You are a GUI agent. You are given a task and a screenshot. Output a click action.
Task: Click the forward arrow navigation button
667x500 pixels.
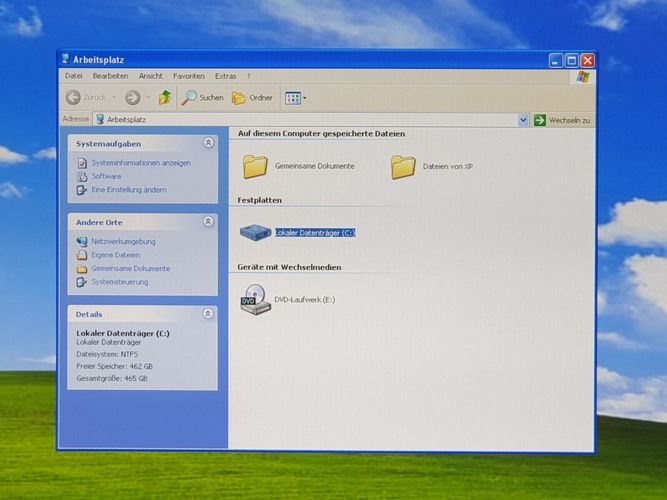[x=133, y=97]
